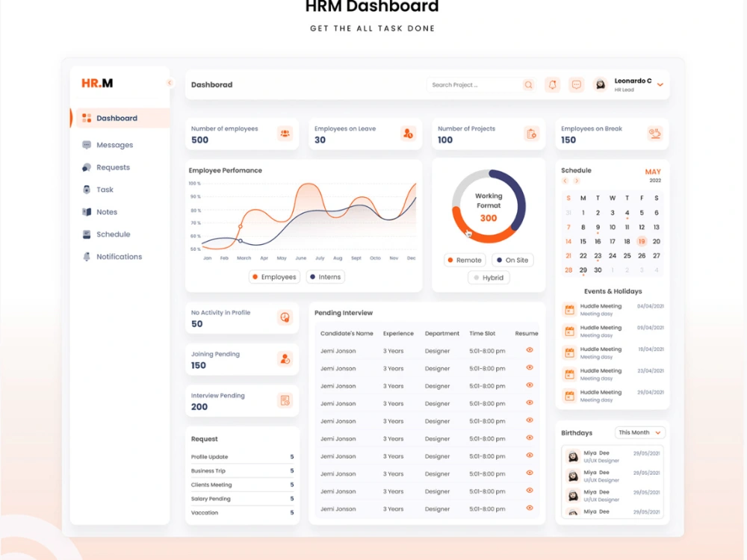Select day 23 in the calendar
This screenshot has height=560, width=747.
click(598, 255)
